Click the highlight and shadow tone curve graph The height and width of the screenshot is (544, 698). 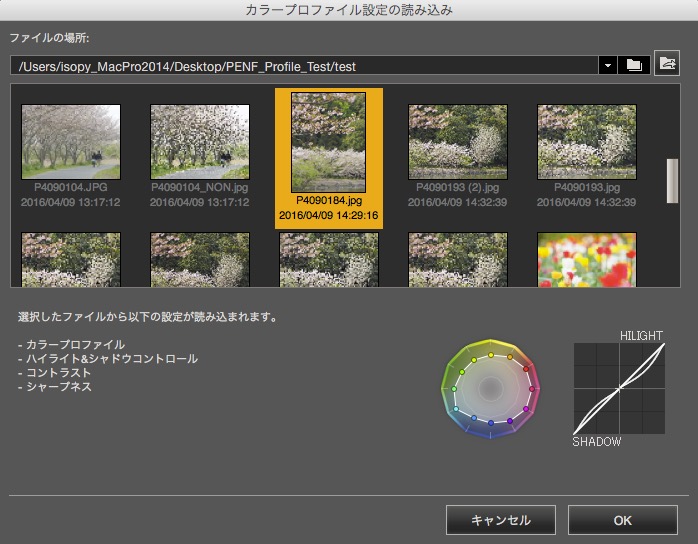coord(619,389)
